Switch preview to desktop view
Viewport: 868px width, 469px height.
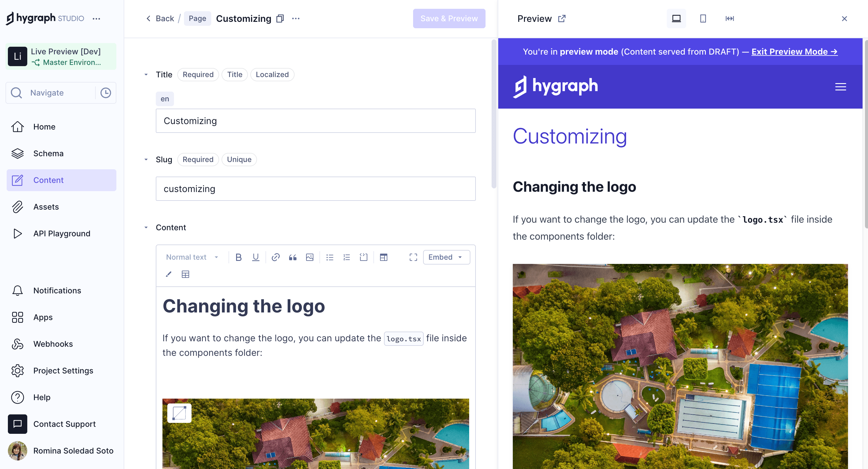click(x=676, y=19)
